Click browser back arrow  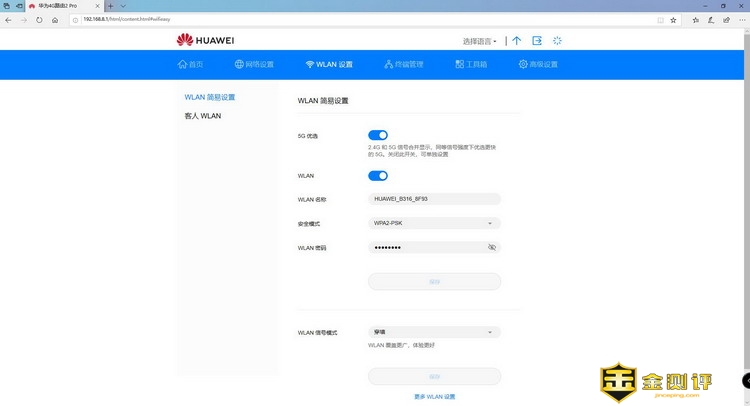9,19
